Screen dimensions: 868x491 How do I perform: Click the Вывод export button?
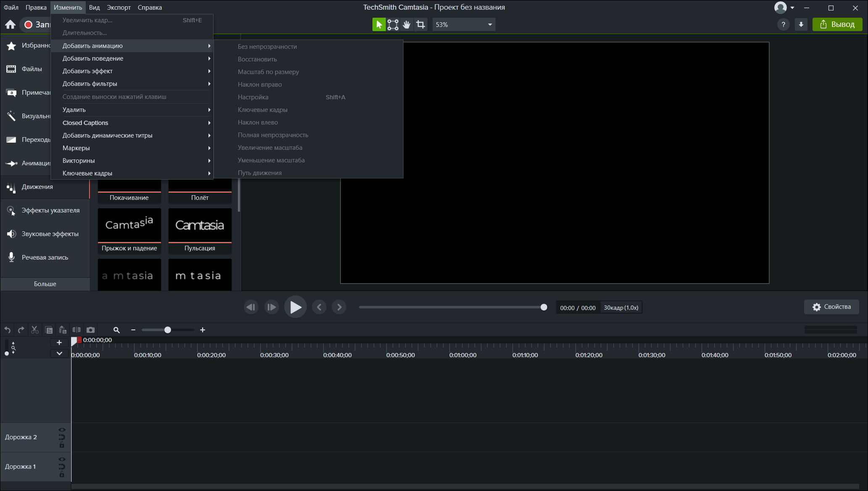(837, 24)
